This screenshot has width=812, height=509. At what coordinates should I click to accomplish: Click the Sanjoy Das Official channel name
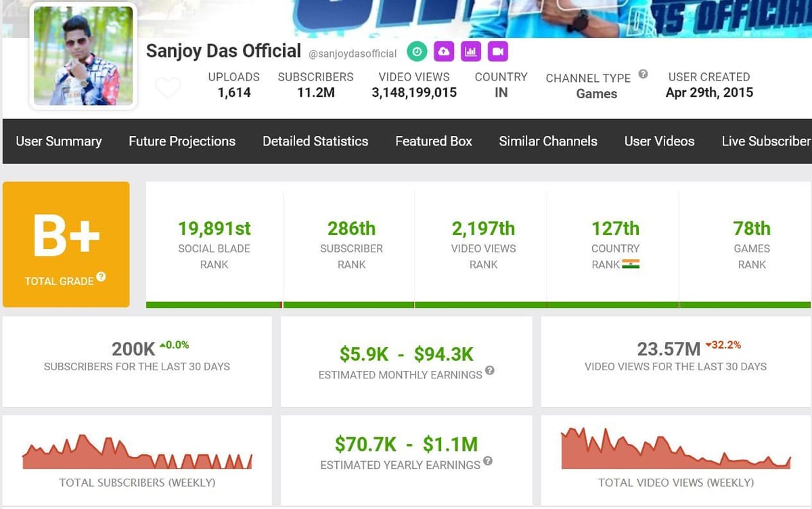[x=223, y=51]
